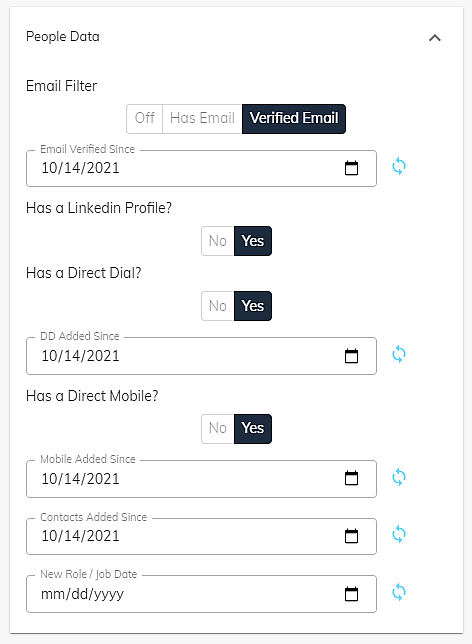472x644 pixels.
Task: Collapse the People Data section
Action: (435, 38)
